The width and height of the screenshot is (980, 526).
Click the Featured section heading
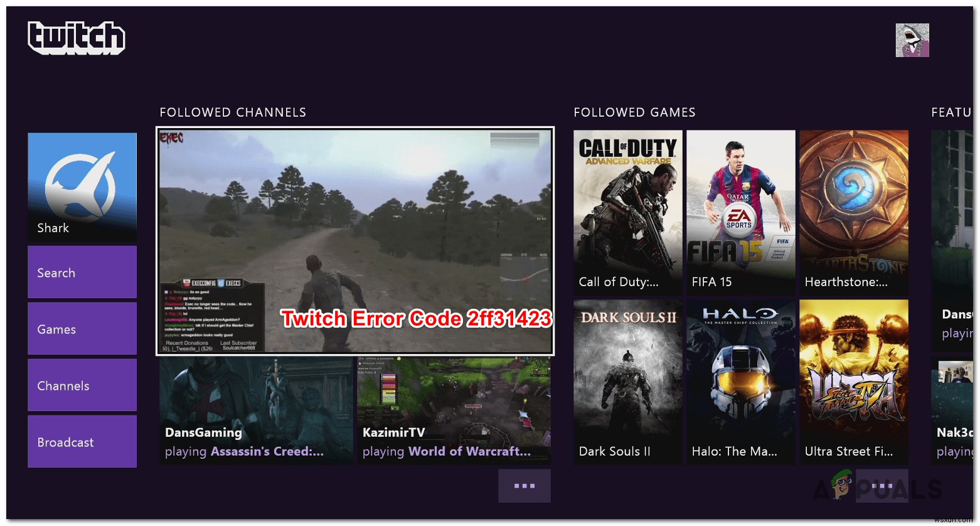[x=952, y=112]
